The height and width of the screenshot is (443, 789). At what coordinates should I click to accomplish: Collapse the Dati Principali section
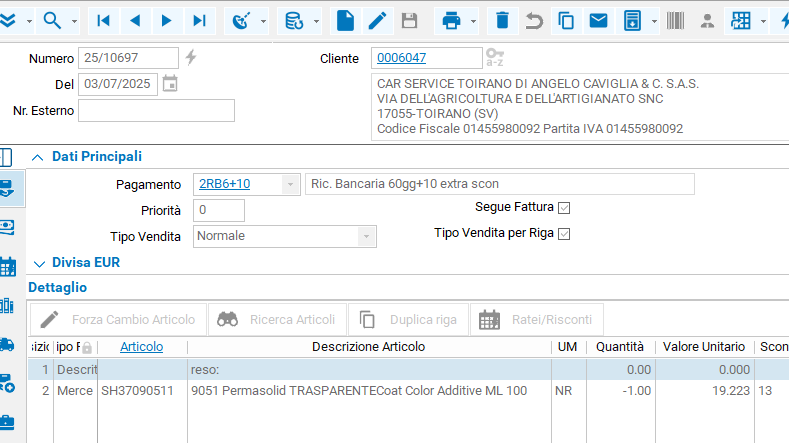pyautogui.click(x=38, y=157)
